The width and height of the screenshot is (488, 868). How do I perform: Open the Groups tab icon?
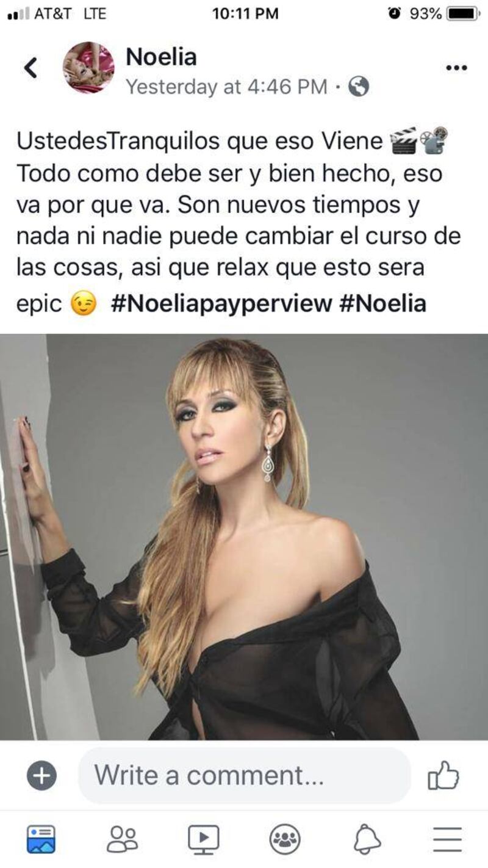click(x=285, y=839)
